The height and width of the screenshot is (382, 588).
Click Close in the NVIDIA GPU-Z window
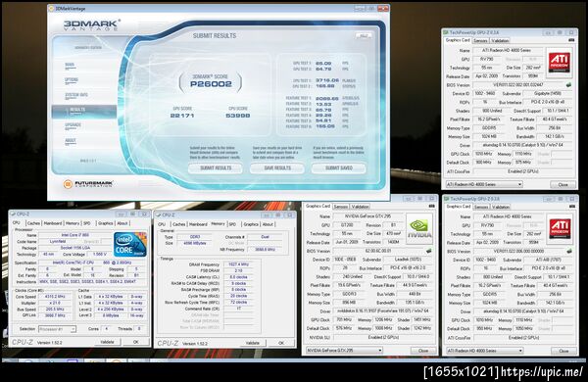[423, 351]
